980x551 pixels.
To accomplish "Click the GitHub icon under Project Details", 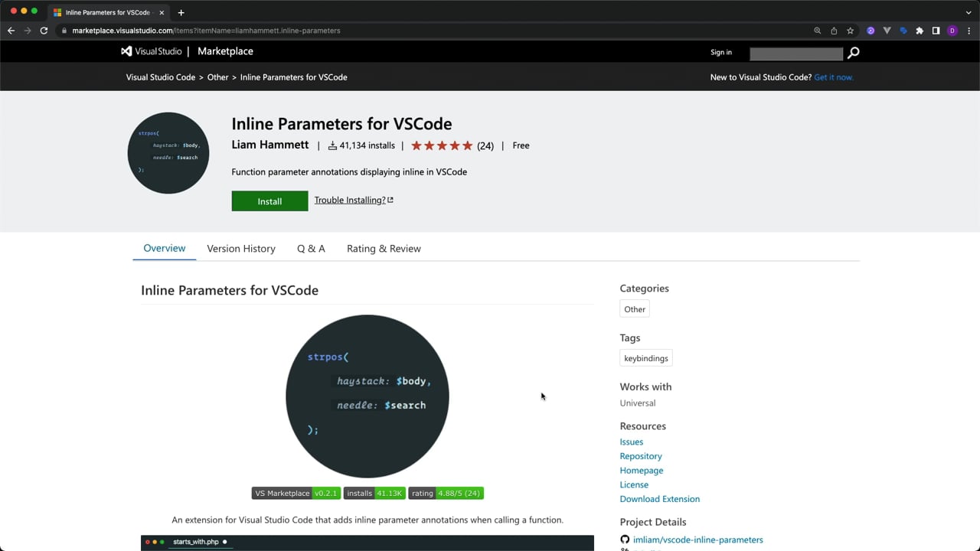I will pos(625,540).
